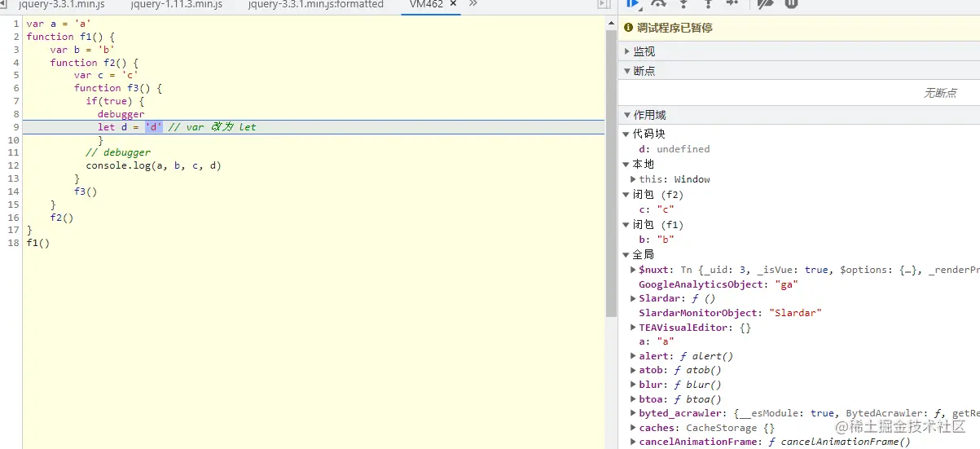The height and width of the screenshot is (449, 980).
Task: Click the debugger statement on line 8
Action: (x=121, y=114)
